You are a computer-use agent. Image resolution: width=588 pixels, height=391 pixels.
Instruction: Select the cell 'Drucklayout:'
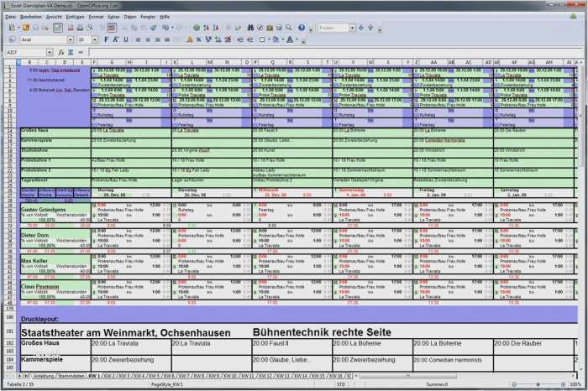coord(39,319)
